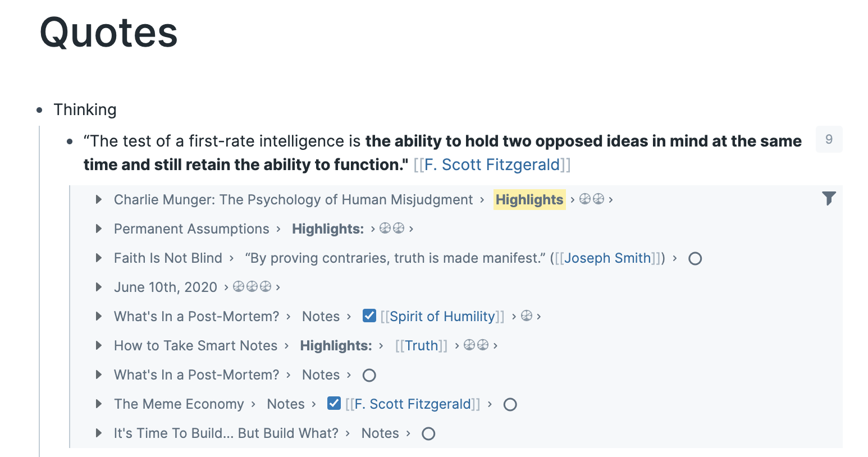
Task: Open the Joseph Smith page link
Action: click(x=607, y=258)
